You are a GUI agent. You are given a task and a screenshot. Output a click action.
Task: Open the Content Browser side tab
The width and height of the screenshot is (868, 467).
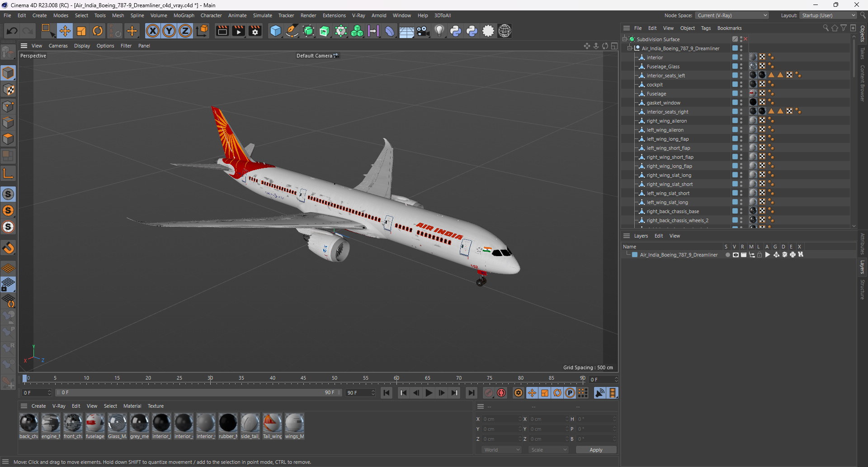(863, 83)
